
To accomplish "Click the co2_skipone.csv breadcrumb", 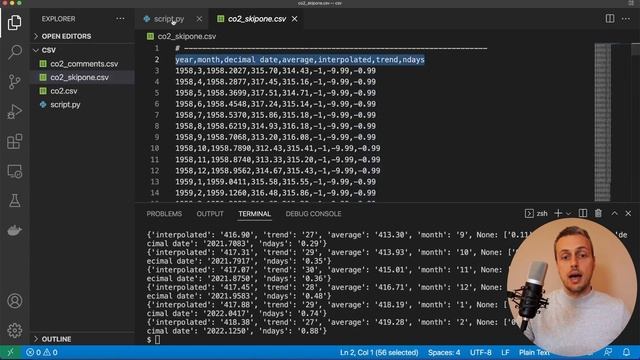I will pyautogui.click(x=187, y=36).
